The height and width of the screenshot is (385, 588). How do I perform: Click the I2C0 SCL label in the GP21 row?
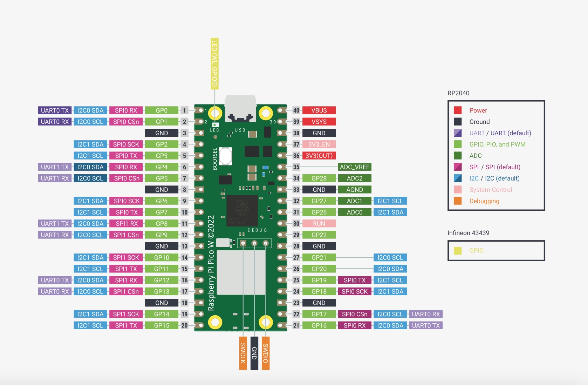point(390,257)
